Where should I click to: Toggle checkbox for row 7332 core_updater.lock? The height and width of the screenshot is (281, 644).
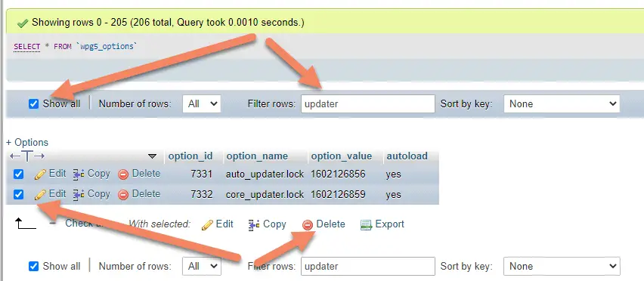[x=18, y=194]
